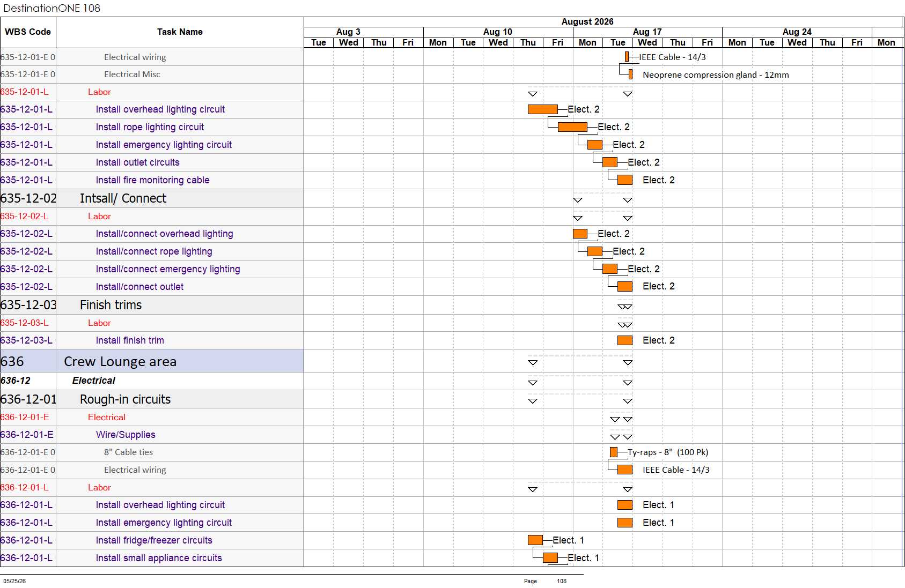Click the Install small appliance circuits task

pos(159,558)
